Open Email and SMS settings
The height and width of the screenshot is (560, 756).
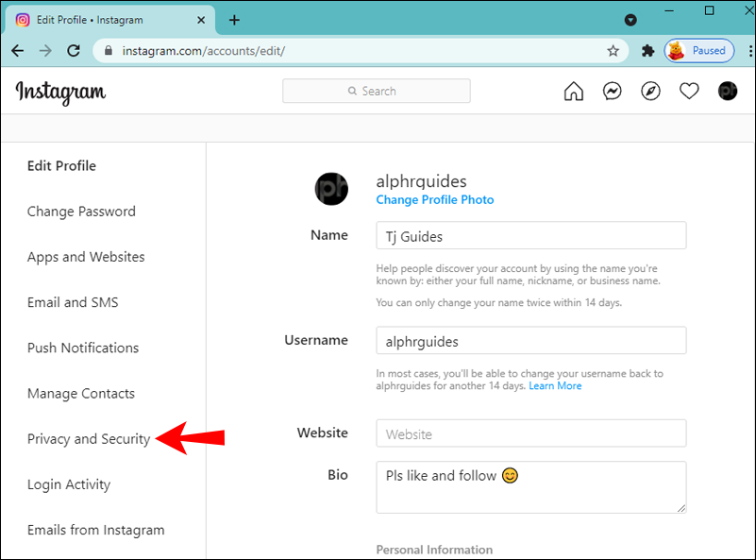[73, 302]
